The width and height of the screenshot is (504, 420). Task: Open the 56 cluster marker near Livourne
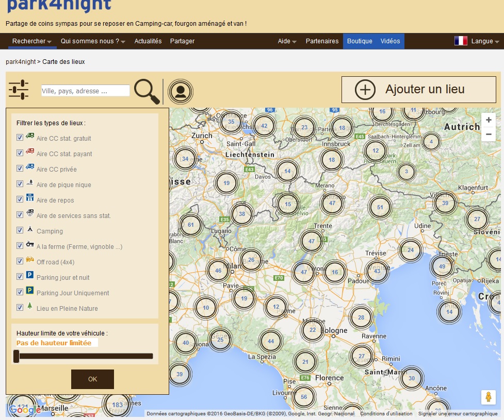304,397
